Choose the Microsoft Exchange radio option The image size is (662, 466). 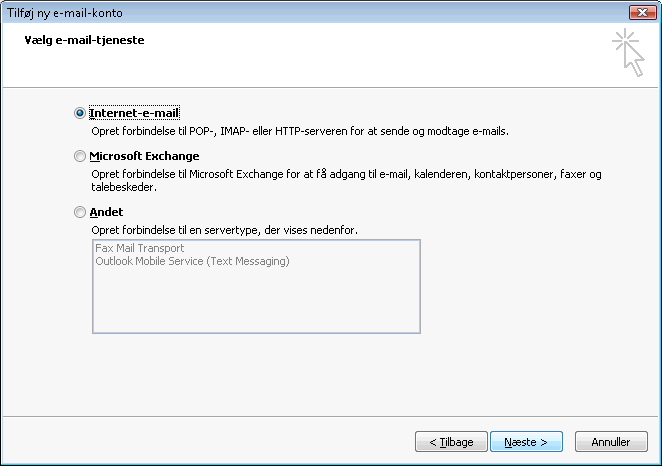pyautogui.click(x=80, y=157)
